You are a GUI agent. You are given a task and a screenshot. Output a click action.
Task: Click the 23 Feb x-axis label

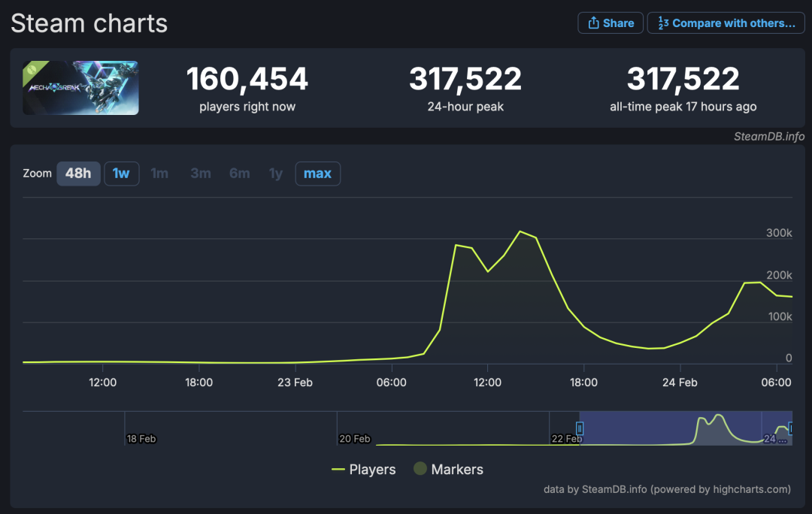click(x=295, y=382)
